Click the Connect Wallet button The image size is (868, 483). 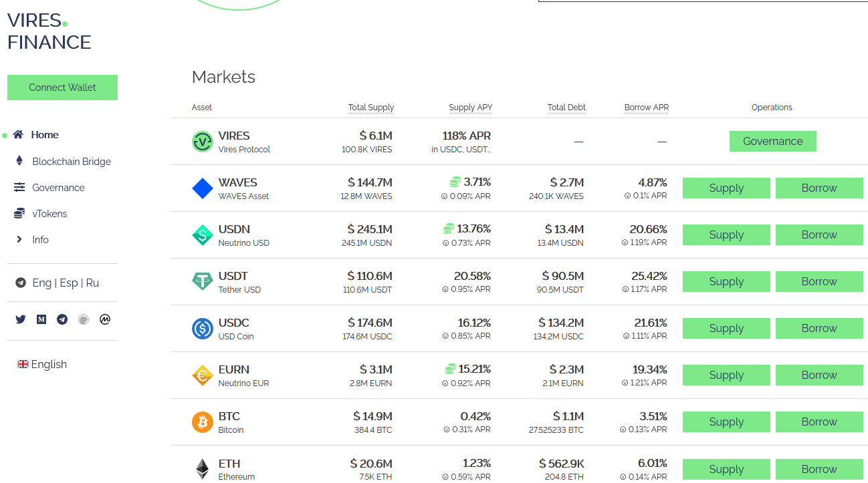point(62,88)
